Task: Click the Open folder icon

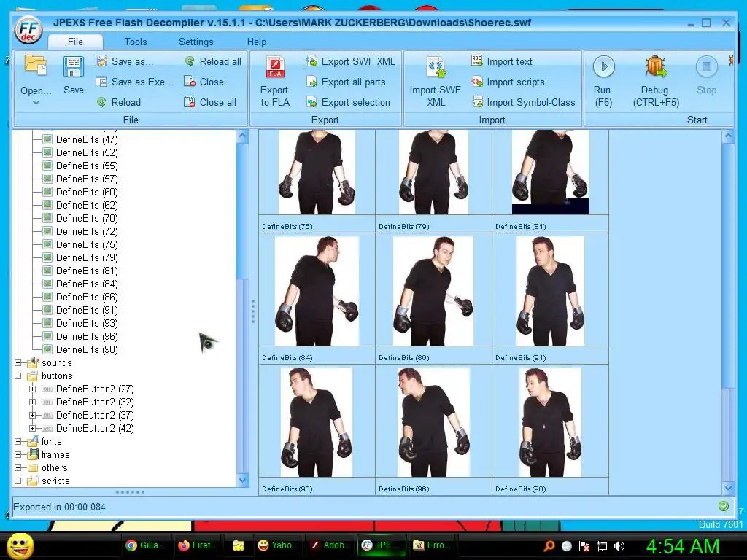Action: [36, 66]
